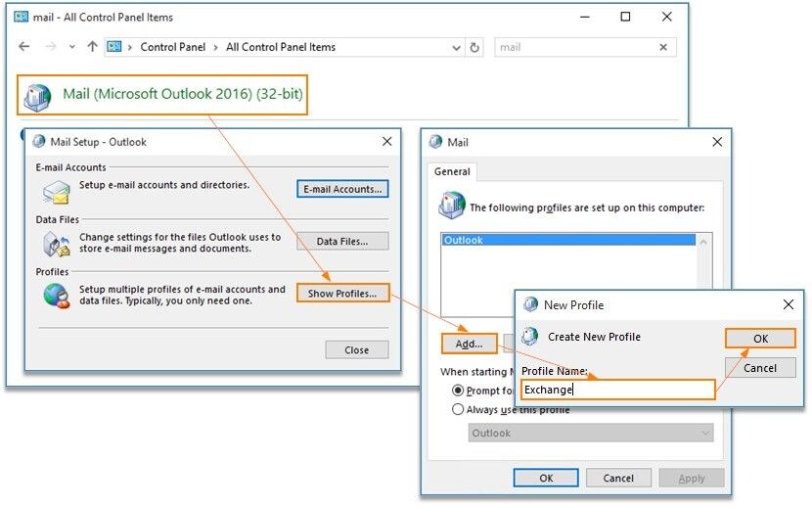Close the New Profile dialog with X
The height and width of the screenshot is (507, 812).
(789, 304)
